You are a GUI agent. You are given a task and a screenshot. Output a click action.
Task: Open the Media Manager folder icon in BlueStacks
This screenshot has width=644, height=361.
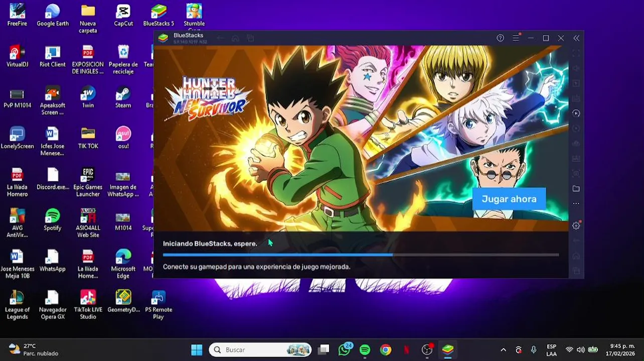pyautogui.click(x=576, y=189)
